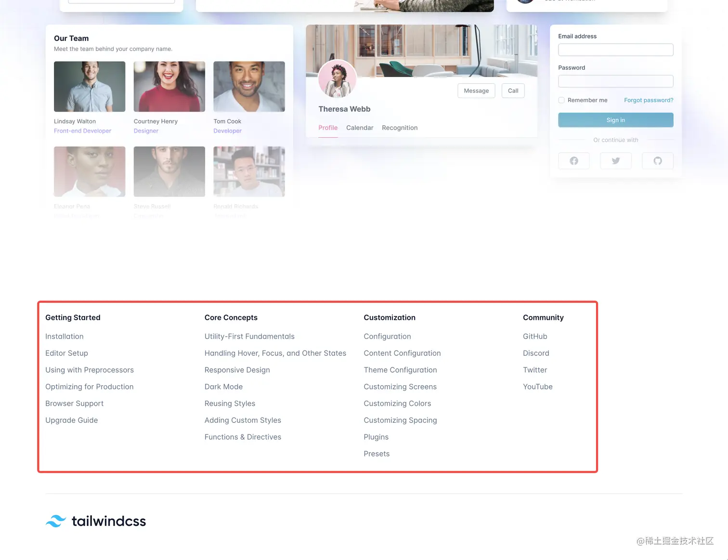Viewport: 728px width, 560px height.
Task: Click the name Courtney Henry
Action: point(156,121)
